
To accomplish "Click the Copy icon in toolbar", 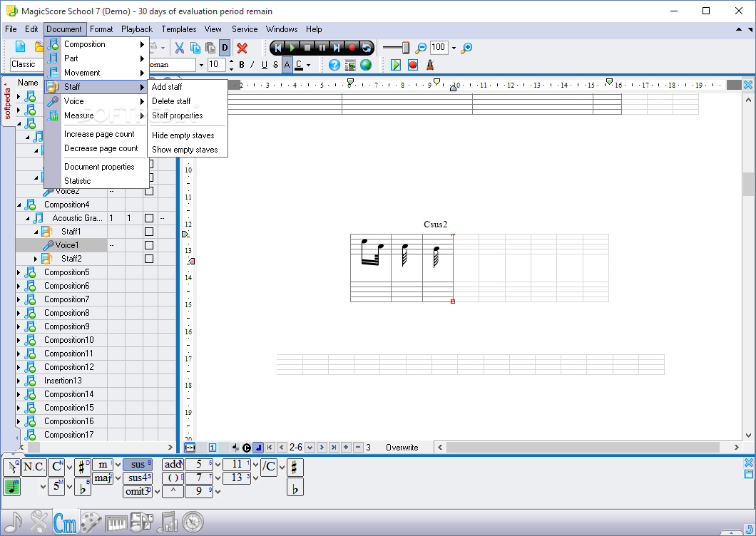I will [195, 48].
